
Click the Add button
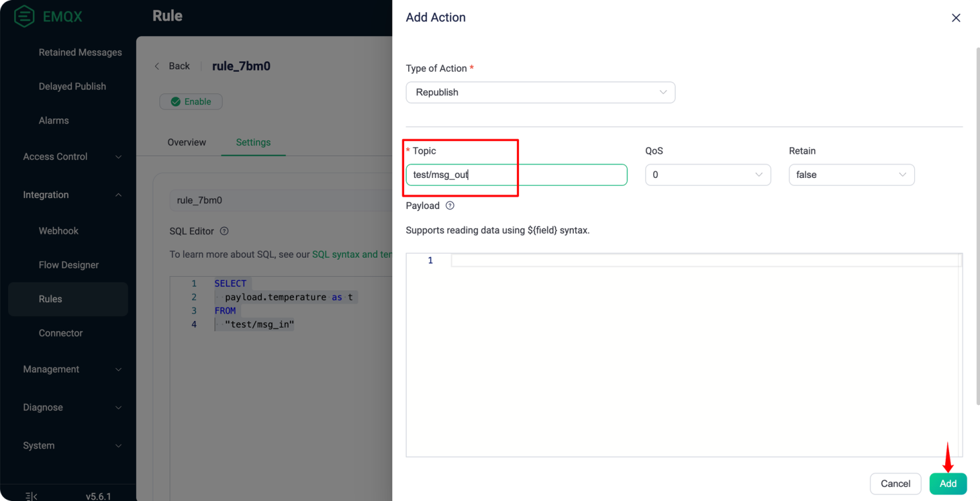pos(948,484)
